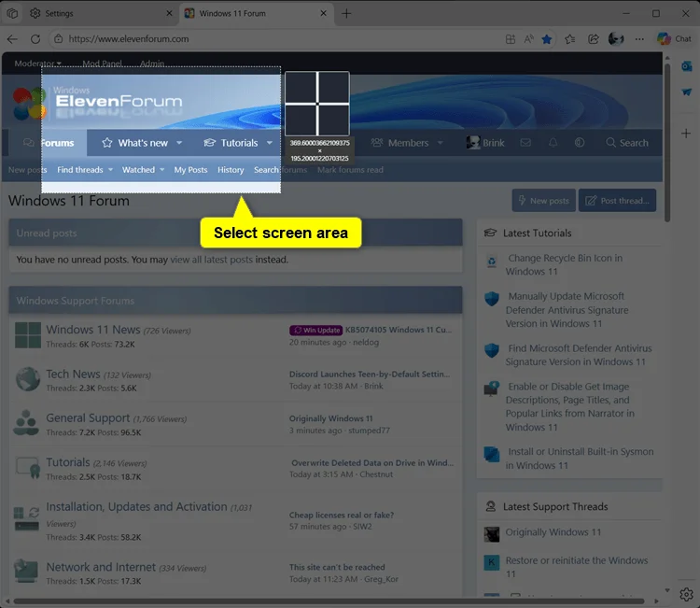
Task: Open the alerts bell icon
Action: [553, 143]
